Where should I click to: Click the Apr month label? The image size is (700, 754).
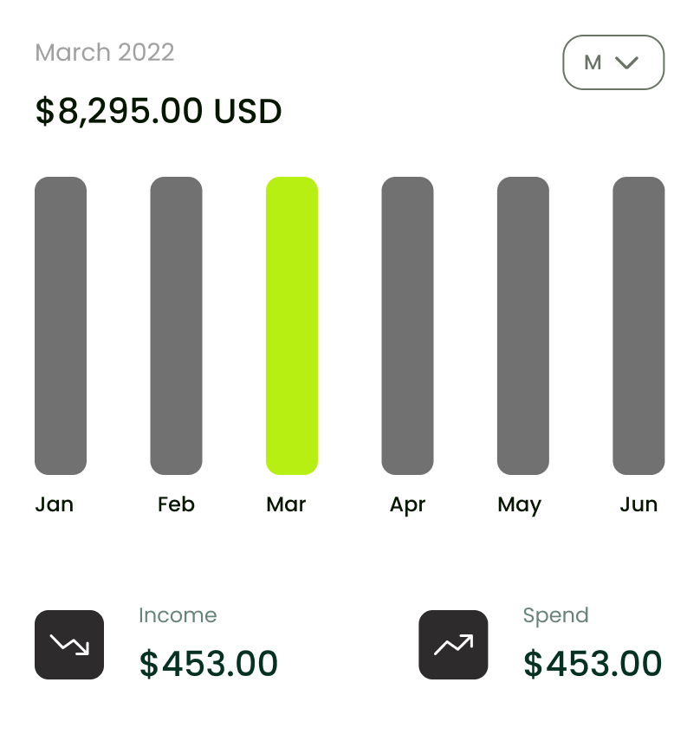tap(408, 505)
